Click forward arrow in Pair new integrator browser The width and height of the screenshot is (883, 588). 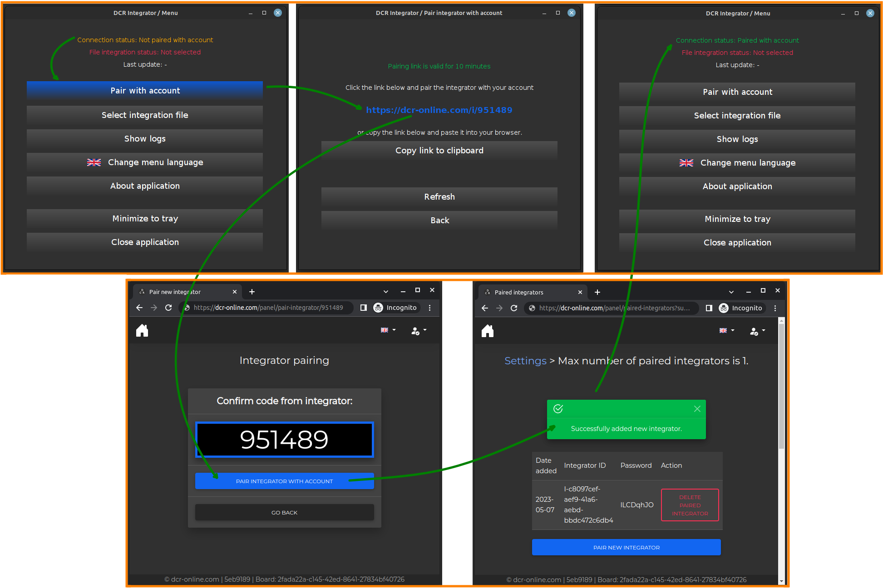pos(154,308)
